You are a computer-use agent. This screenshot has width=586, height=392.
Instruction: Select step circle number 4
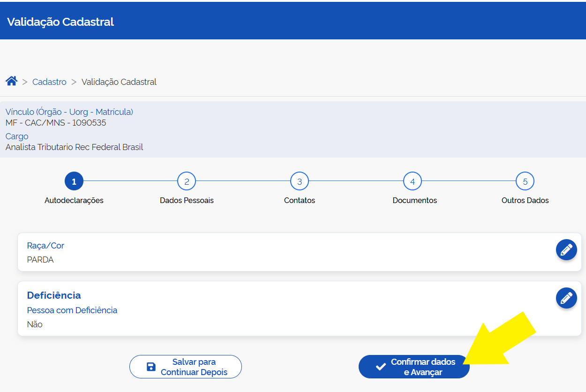413,181
